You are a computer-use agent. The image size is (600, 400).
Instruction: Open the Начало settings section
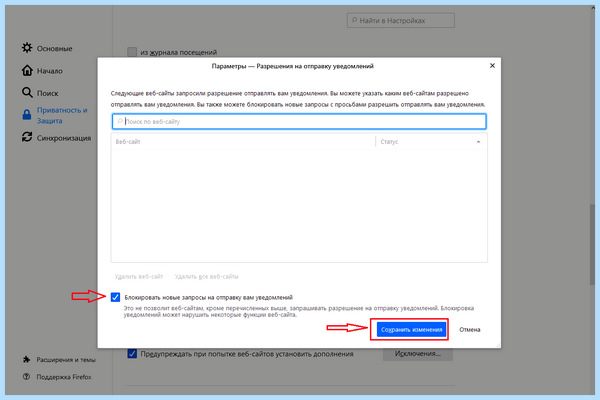49,71
